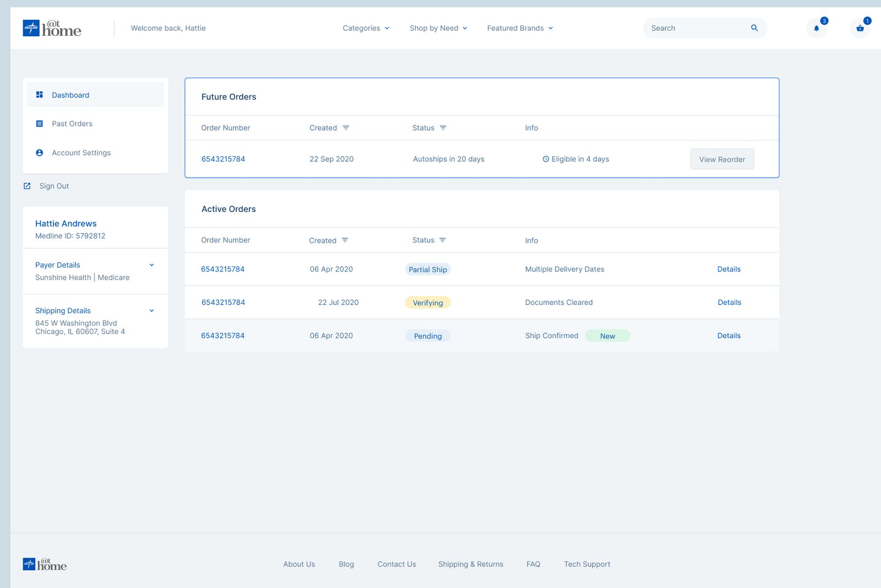881x588 pixels.
Task: Open Shipping & Returns footer link
Action: click(471, 564)
